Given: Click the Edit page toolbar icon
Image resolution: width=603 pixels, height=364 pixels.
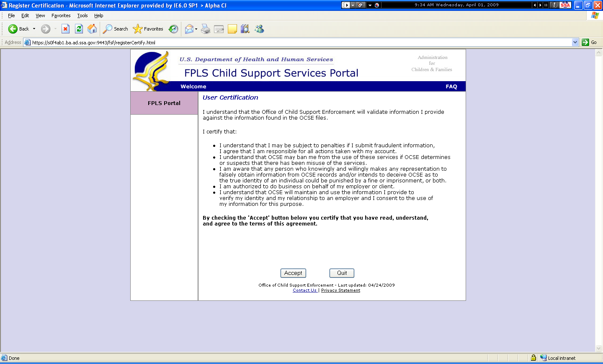Looking at the screenshot, I should tap(219, 29).
